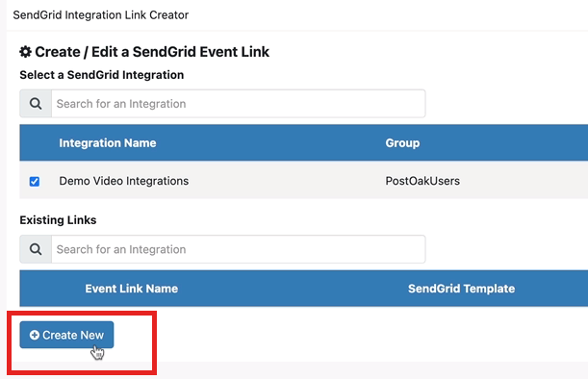Focus the Existing Links search field
The height and width of the screenshot is (379, 588).
click(239, 249)
